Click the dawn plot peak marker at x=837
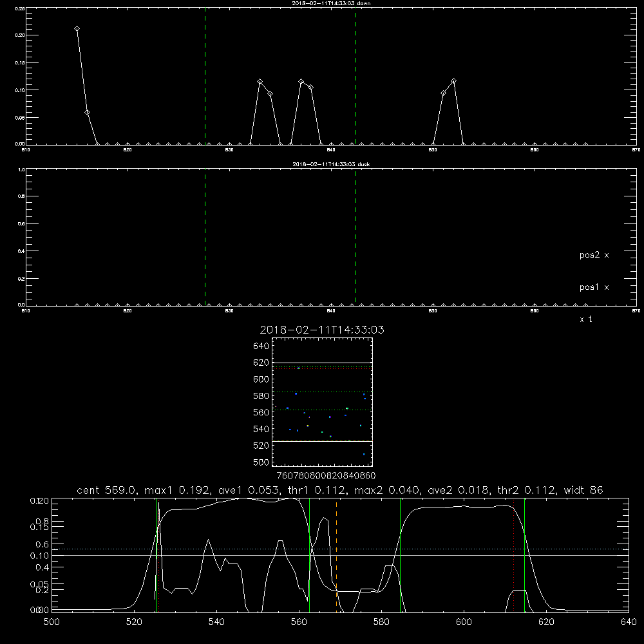The height and width of the screenshot is (644, 644). click(301, 82)
